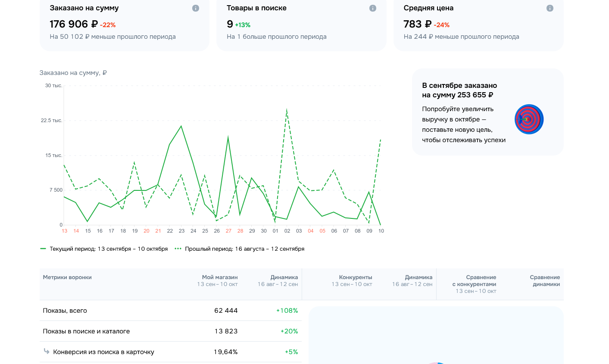Toggle the Текущий период series in the legend

109,249
